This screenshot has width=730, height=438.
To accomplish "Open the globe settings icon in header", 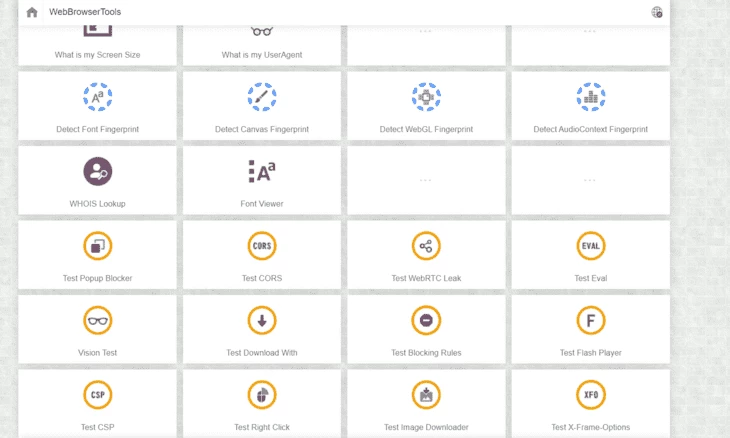I will (x=656, y=12).
